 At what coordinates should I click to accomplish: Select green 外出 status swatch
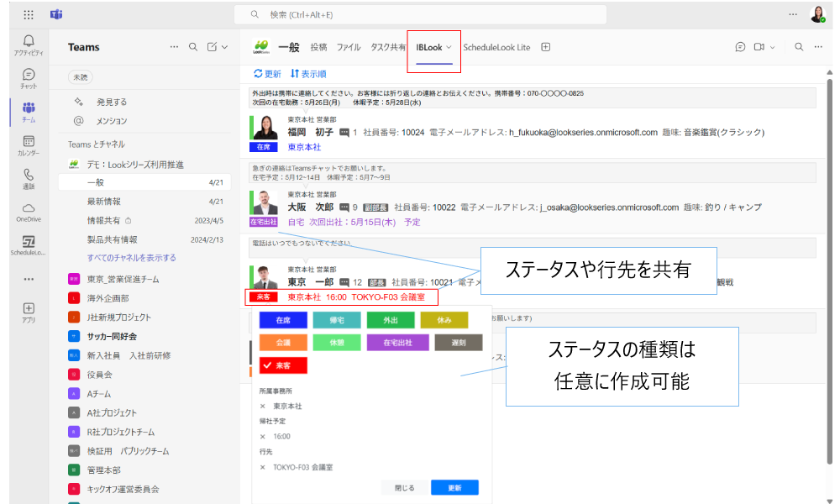[391, 320]
